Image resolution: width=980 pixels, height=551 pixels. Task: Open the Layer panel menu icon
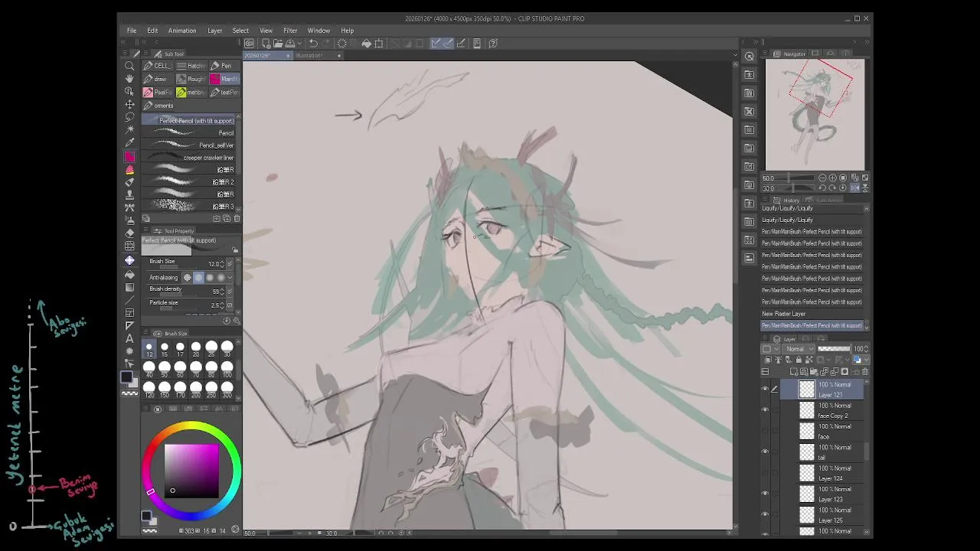(x=765, y=339)
